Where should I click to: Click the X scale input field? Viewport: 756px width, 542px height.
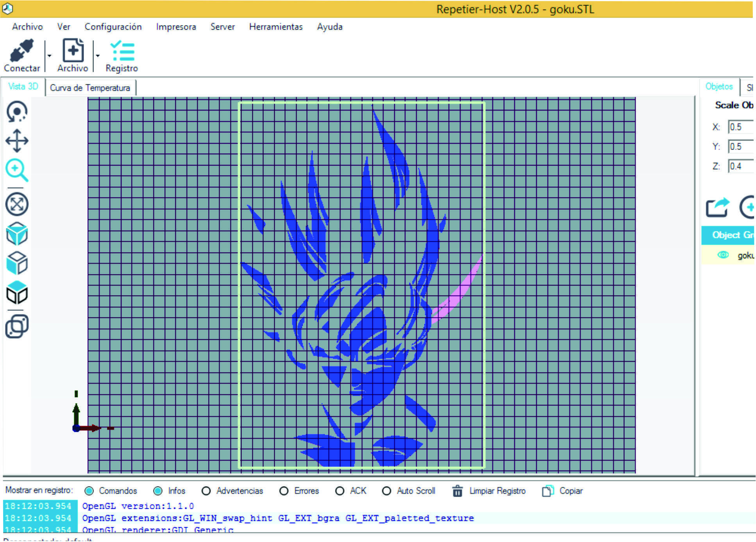740,127
